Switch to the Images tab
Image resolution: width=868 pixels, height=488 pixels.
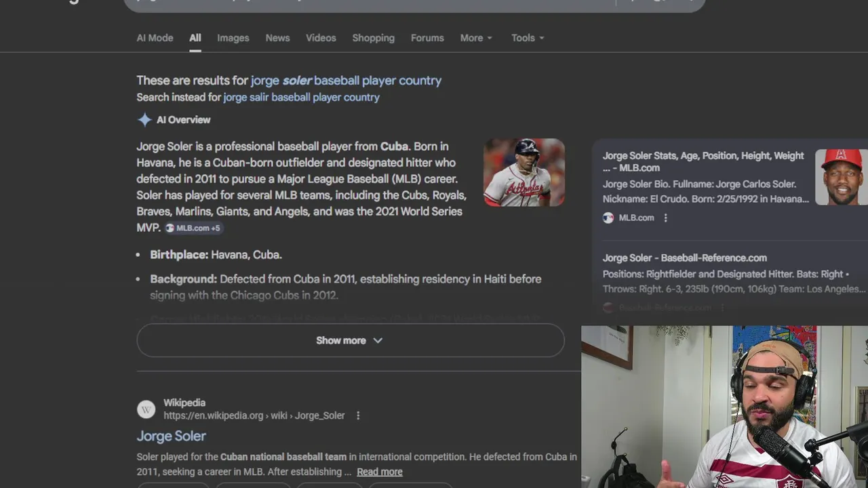233,38
